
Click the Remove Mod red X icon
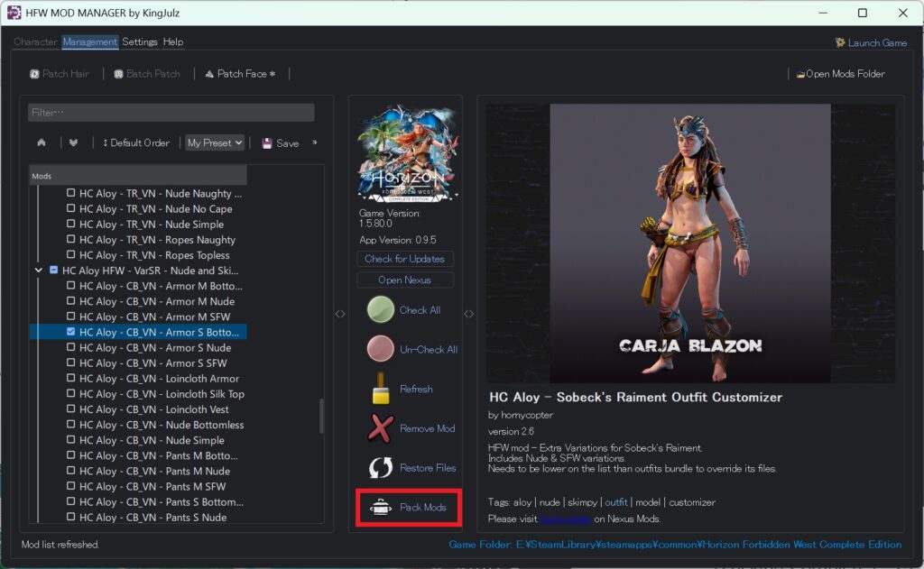click(381, 428)
